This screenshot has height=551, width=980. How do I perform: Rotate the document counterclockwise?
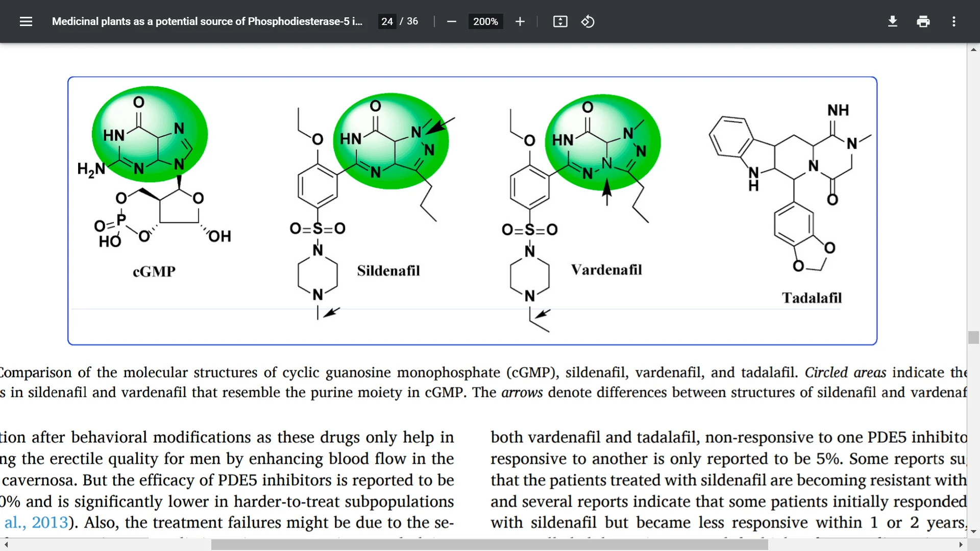(x=587, y=21)
